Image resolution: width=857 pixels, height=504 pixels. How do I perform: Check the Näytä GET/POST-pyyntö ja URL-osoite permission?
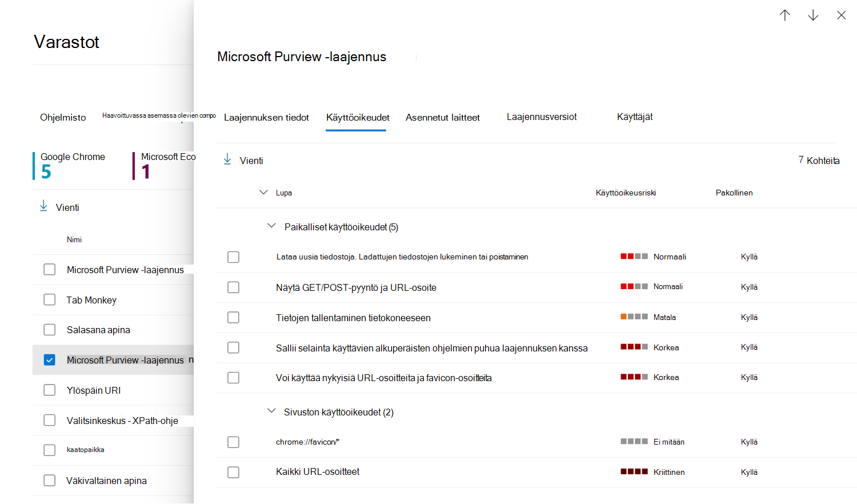click(233, 287)
